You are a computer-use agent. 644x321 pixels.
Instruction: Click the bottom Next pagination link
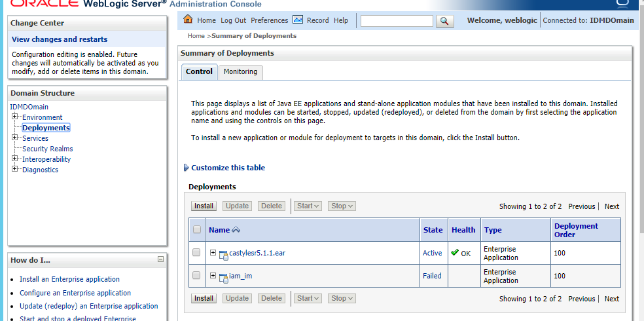tap(611, 299)
